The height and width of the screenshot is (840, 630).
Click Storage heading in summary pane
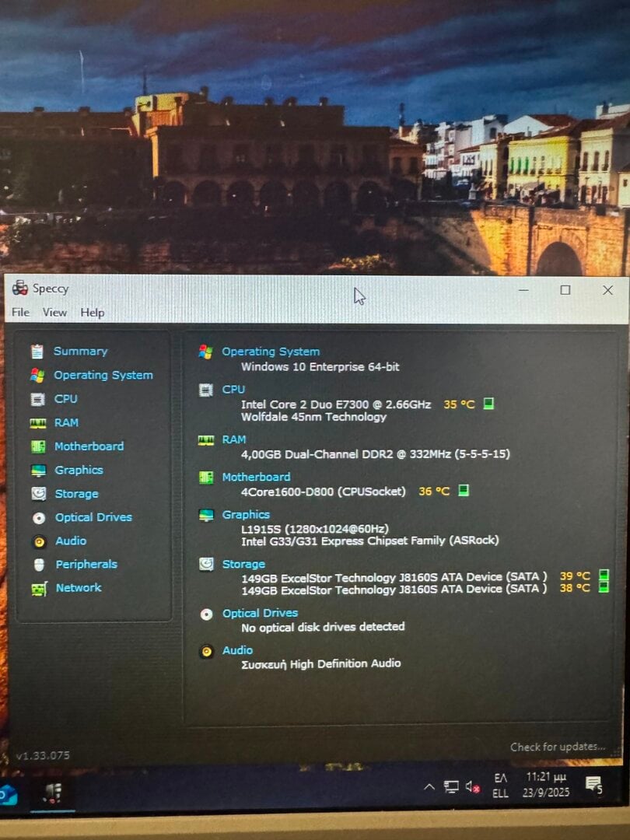tap(243, 564)
